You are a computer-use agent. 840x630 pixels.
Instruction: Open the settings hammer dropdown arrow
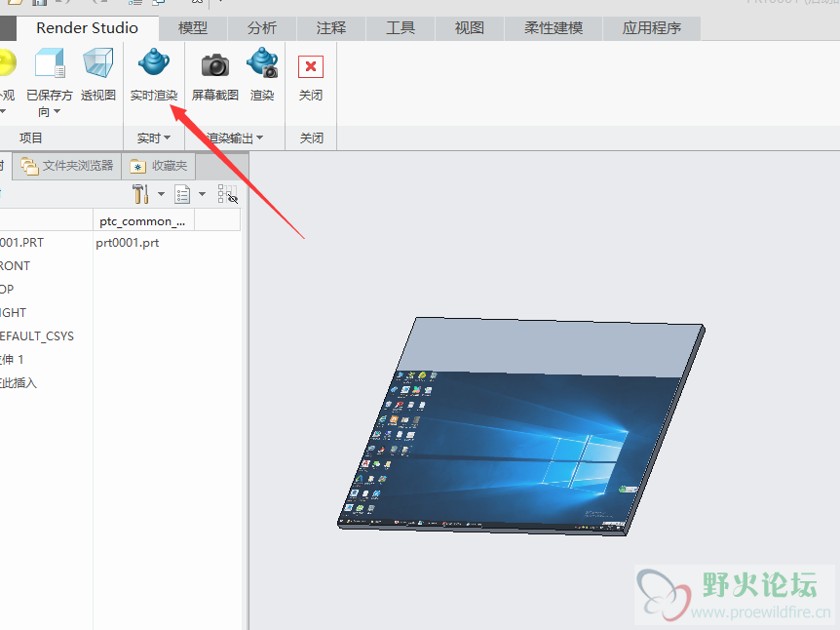[161, 194]
